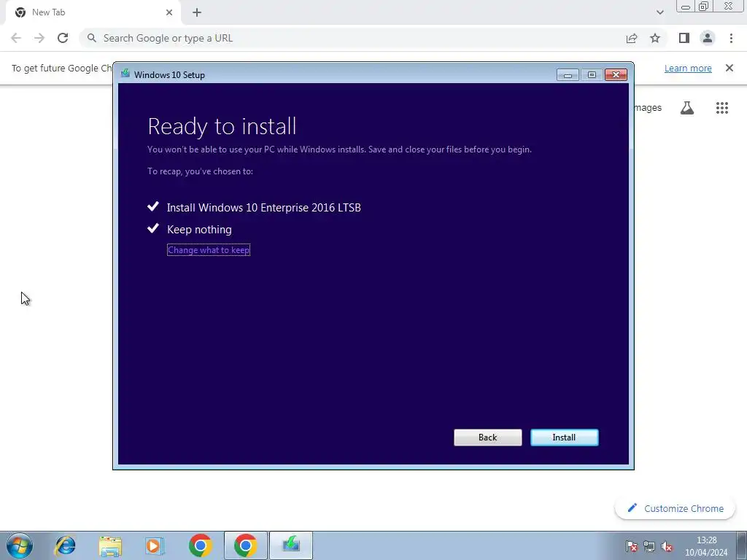
Task: Toggle Chrome side panel icon
Action: pyautogui.click(x=684, y=38)
